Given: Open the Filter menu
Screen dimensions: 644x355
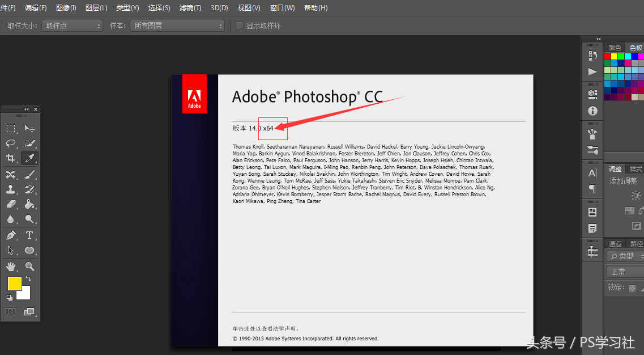Looking at the screenshot, I should [190, 8].
